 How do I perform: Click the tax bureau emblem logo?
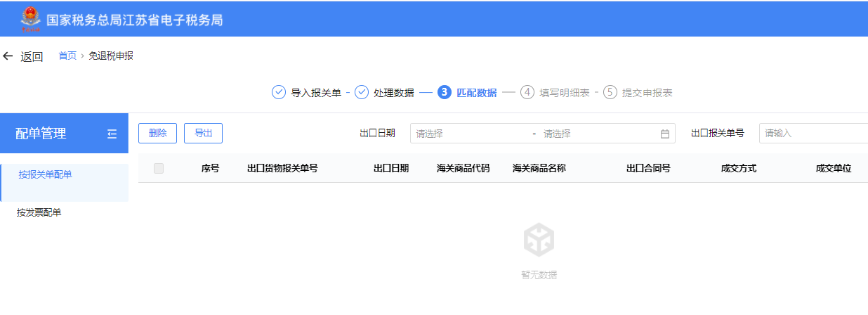pos(30,20)
